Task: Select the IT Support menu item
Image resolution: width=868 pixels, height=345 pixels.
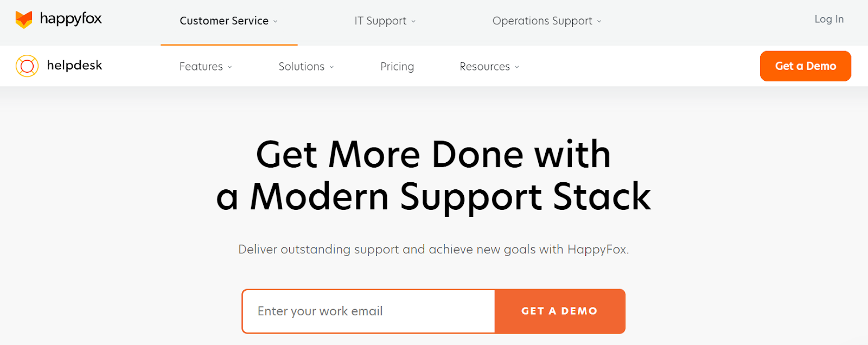Action: point(380,21)
